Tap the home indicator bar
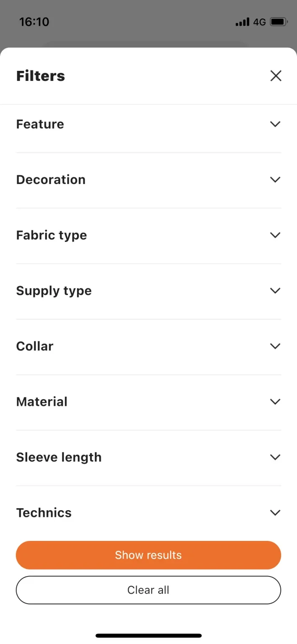Viewport: 297px width, 644px height. pyautogui.click(x=148, y=635)
